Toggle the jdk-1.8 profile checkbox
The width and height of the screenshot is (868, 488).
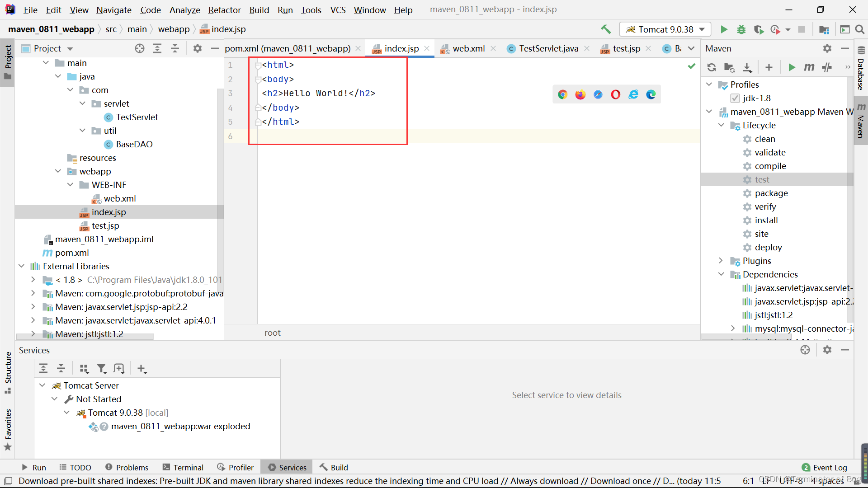[735, 98]
